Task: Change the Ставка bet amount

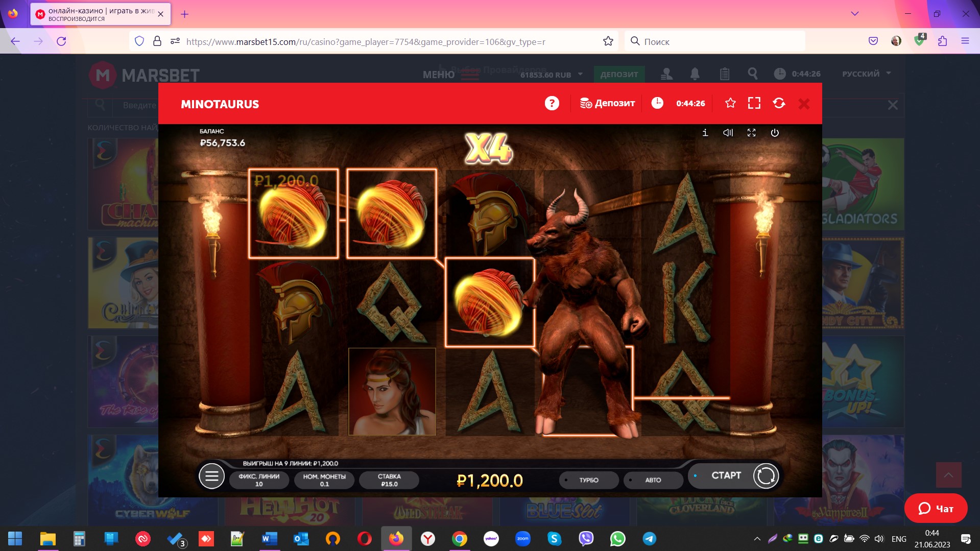Action: coord(389,480)
